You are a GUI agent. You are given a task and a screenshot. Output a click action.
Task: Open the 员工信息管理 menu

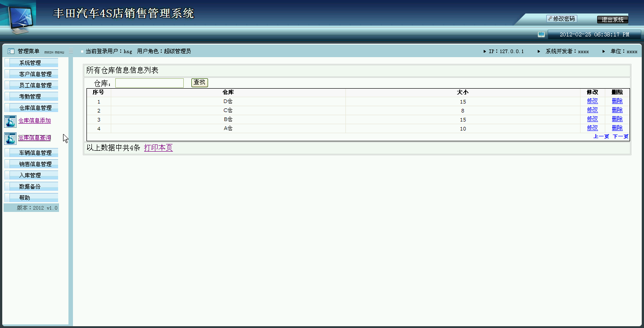coord(31,85)
